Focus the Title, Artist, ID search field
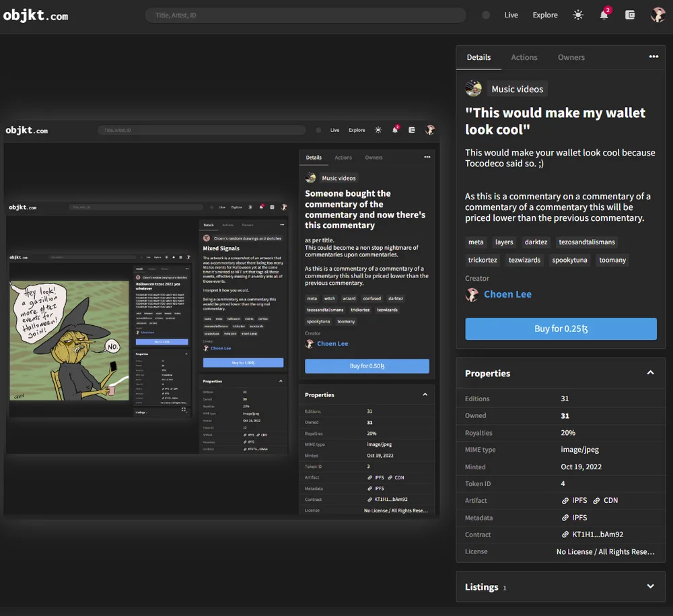Screen dimensions: 673x616 coord(306,15)
